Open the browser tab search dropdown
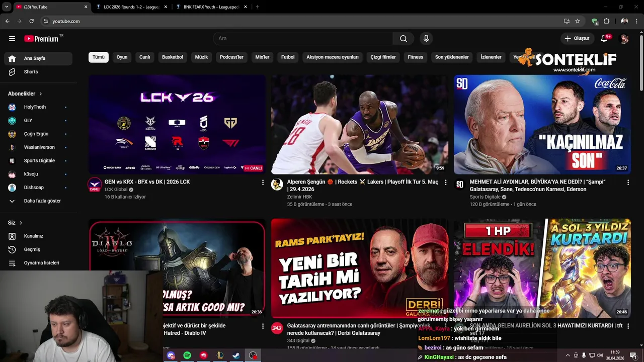644x362 pixels. (7, 7)
